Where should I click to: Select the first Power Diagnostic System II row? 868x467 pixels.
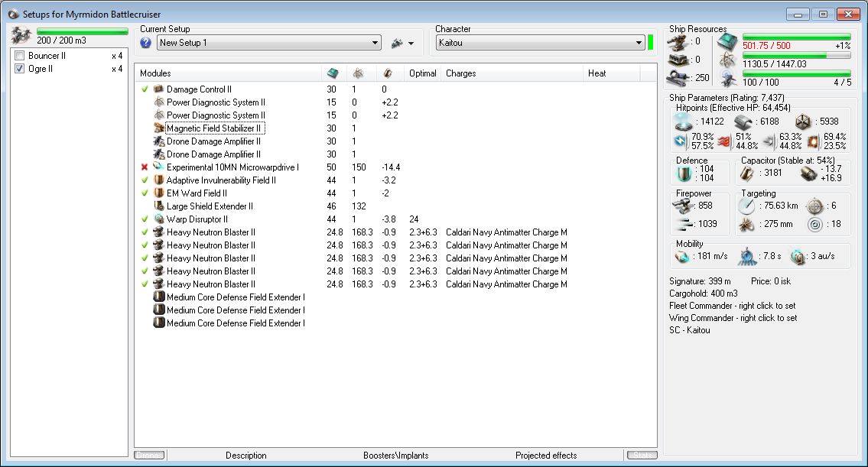tap(216, 102)
